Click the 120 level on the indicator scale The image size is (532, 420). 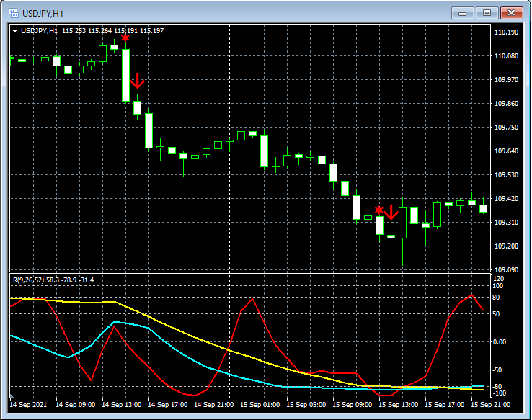pos(499,278)
